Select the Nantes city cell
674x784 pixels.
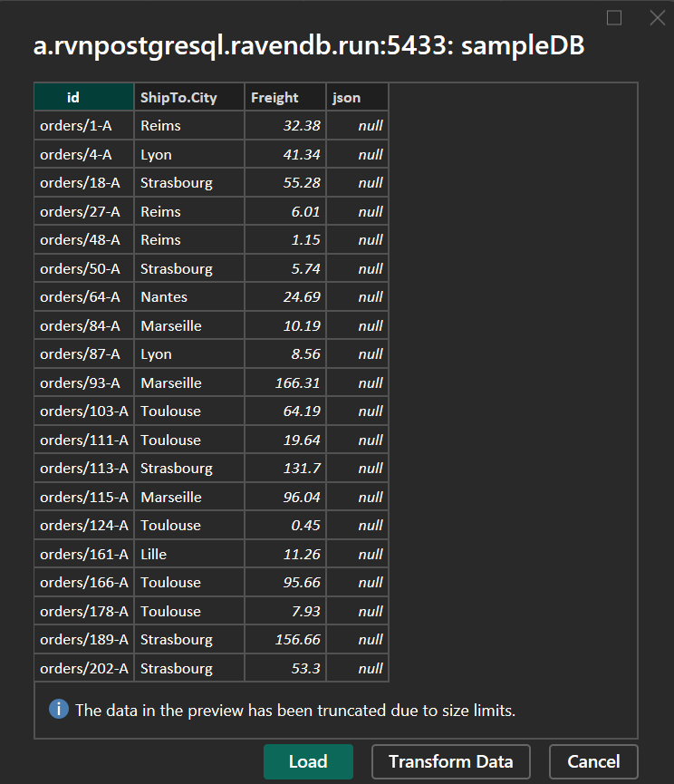[x=189, y=297]
